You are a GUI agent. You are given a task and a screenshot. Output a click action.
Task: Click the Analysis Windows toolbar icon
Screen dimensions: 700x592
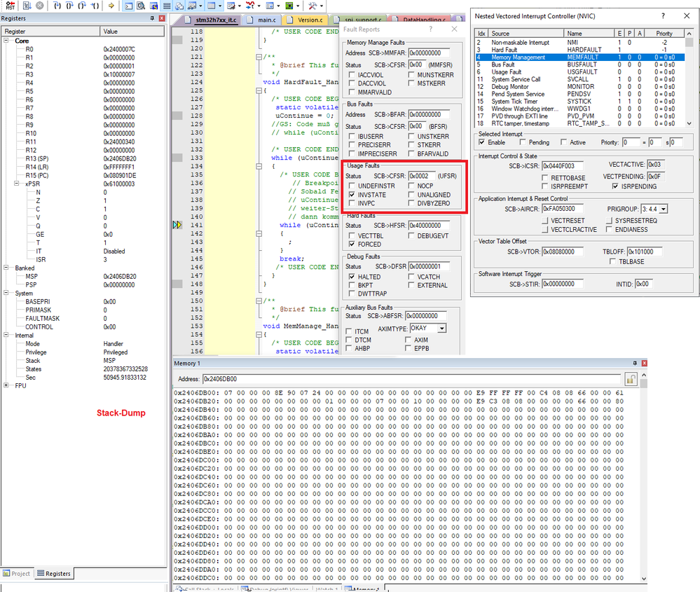(250, 6)
